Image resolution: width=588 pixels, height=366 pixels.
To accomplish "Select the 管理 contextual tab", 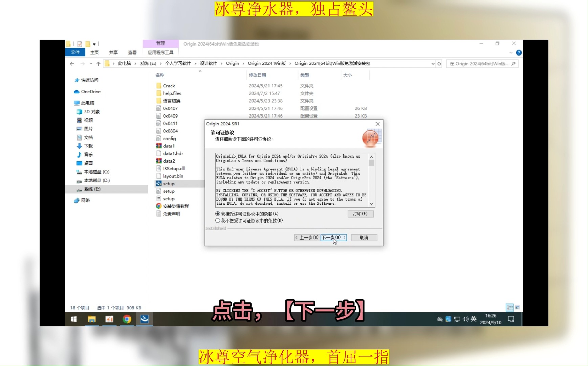I will coord(160,43).
